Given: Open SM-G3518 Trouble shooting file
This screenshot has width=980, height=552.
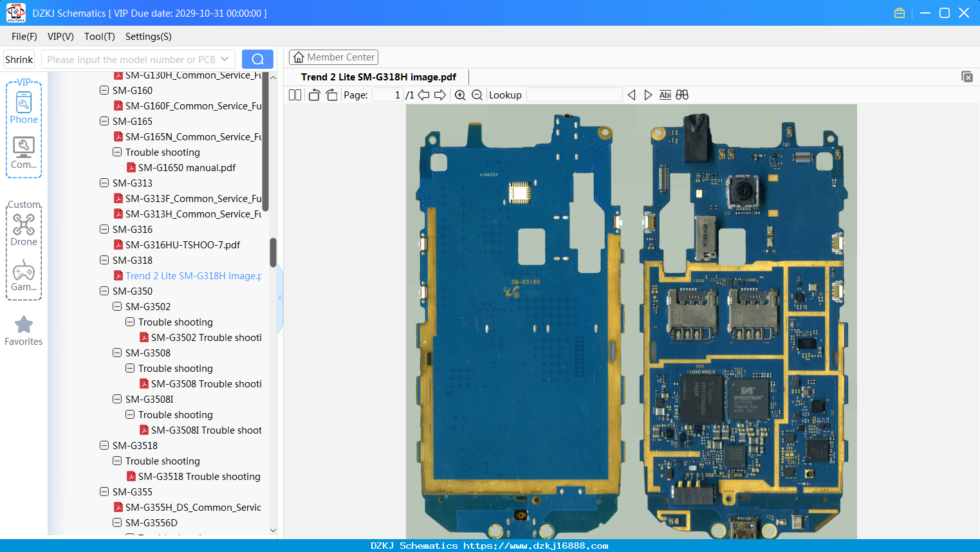Looking at the screenshot, I should 193,476.
